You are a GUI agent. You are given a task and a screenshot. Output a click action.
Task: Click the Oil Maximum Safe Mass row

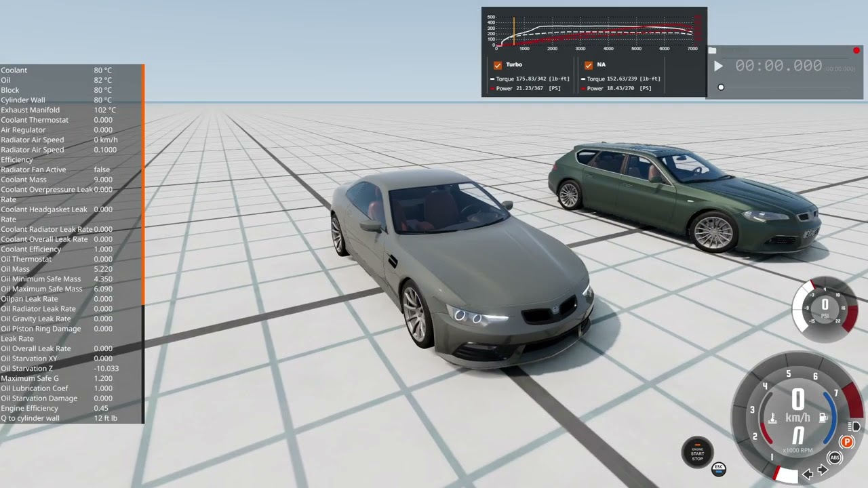71,289
